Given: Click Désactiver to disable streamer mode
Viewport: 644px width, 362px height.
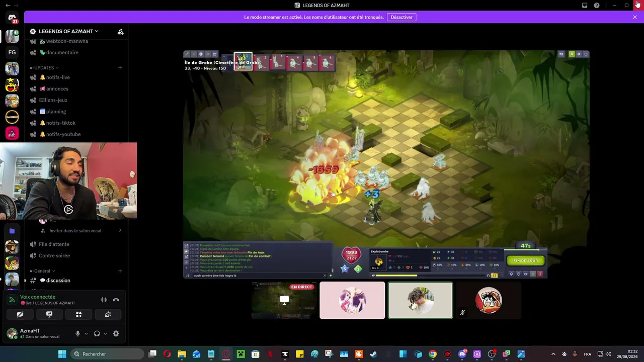Looking at the screenshot, I should click(401, 17).
